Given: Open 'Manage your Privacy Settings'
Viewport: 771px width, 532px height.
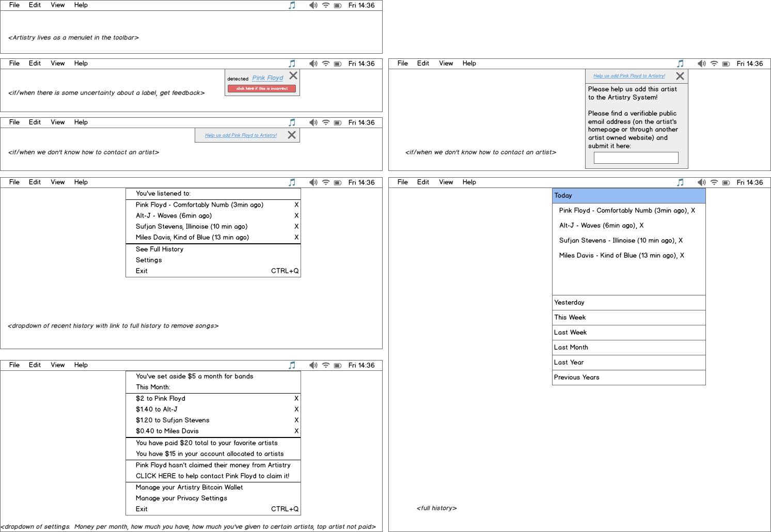Looking at the screenshot, I should (213, 498).
